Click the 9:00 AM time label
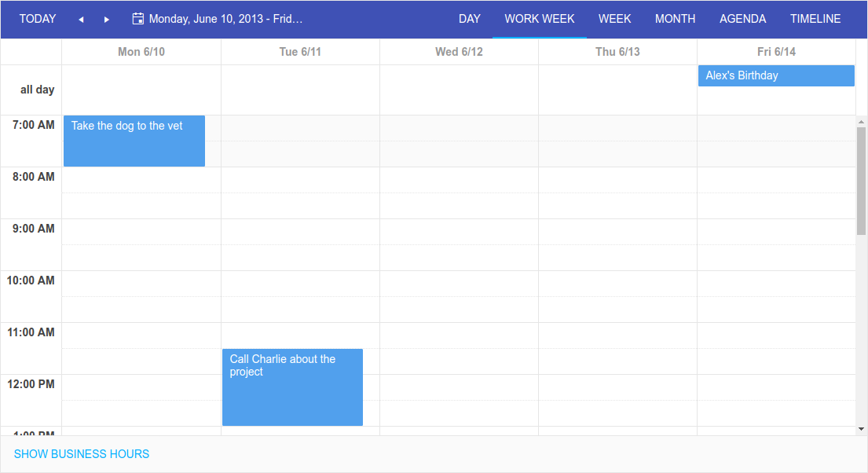The height and width of the screenshot is (473, 868). (33, 229)
